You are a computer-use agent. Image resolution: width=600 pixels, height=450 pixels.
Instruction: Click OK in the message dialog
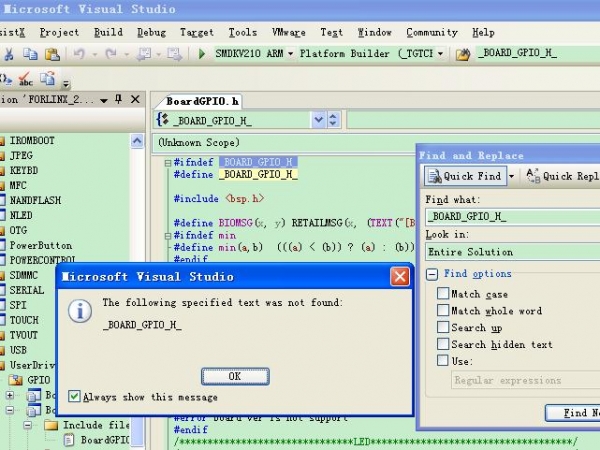click(x=235, y=376)
